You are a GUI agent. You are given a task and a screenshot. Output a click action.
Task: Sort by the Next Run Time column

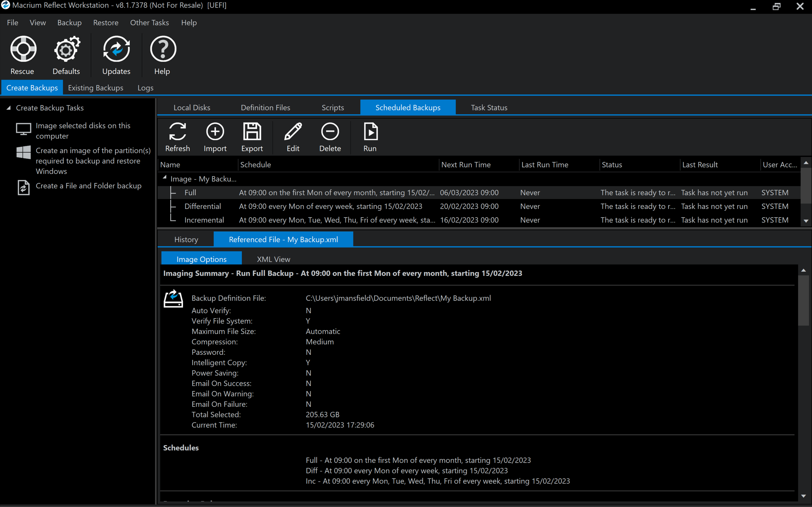coord(466,165)
